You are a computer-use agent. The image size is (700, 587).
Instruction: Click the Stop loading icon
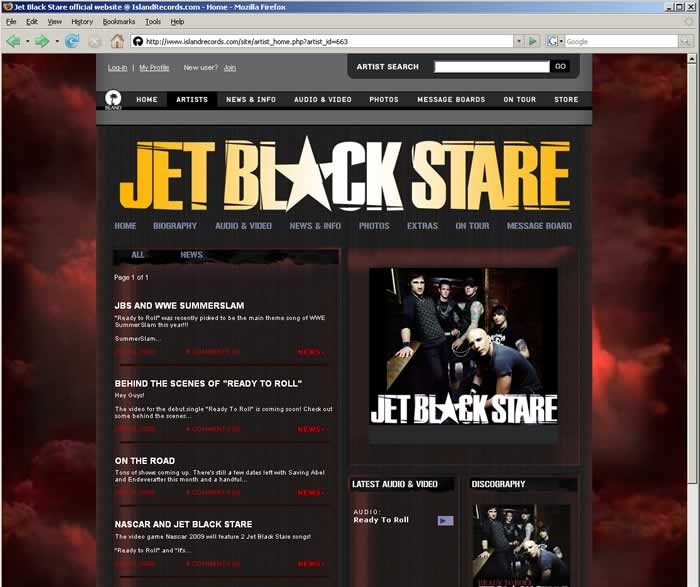coord(95,42)
